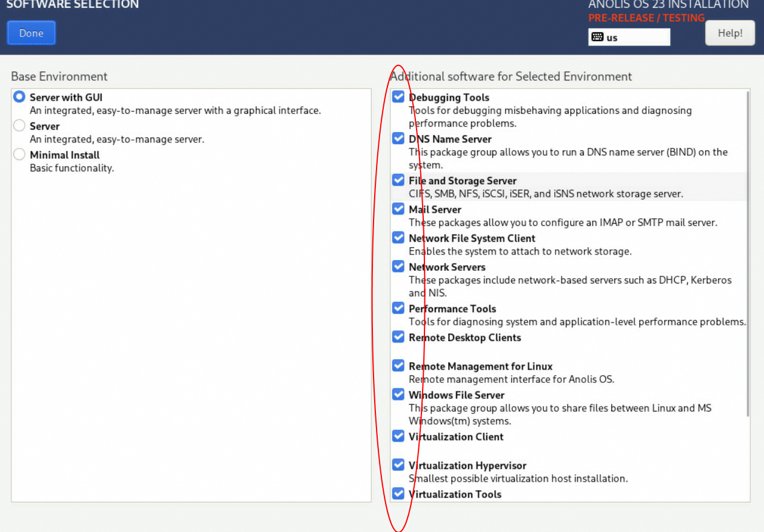This screenshot has height=532, width=764.
Task: Click the additional software list scrollbar
Action: click(748, 254)
